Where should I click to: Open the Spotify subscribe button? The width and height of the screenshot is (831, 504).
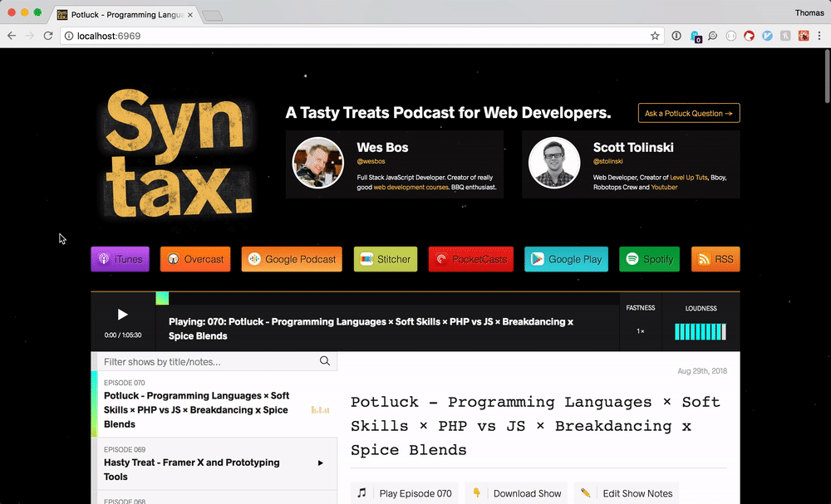[649, 259]
